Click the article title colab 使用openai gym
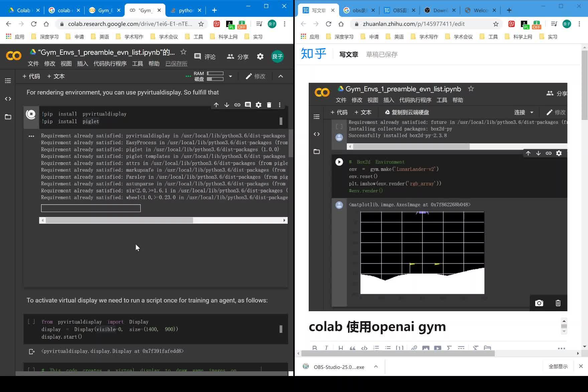Viewport: 588px width, 392px height. tap(377, 327)
